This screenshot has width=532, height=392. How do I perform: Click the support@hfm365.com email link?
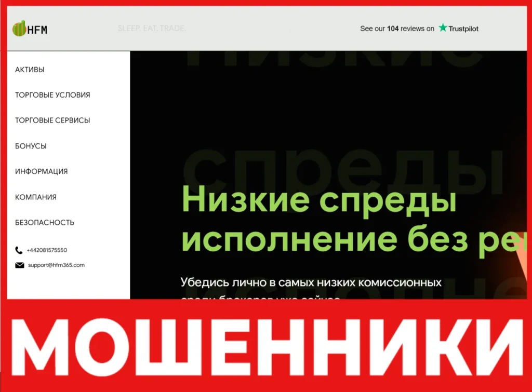click(56, 265)
